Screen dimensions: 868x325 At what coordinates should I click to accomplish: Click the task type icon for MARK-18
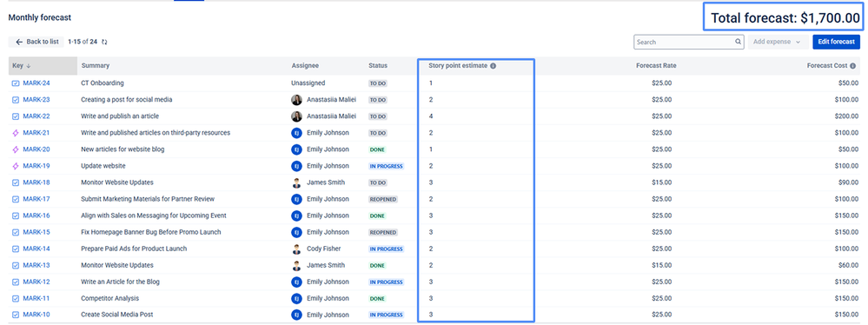[16, 182]
